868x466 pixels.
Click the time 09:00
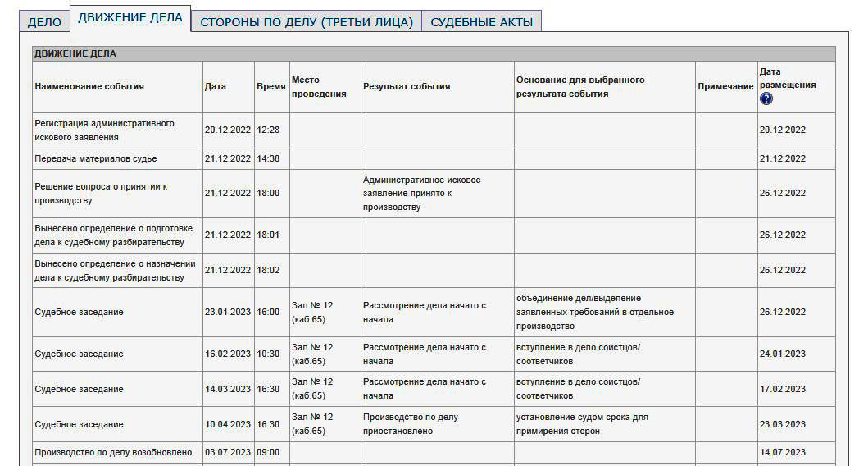click(268, 453)
